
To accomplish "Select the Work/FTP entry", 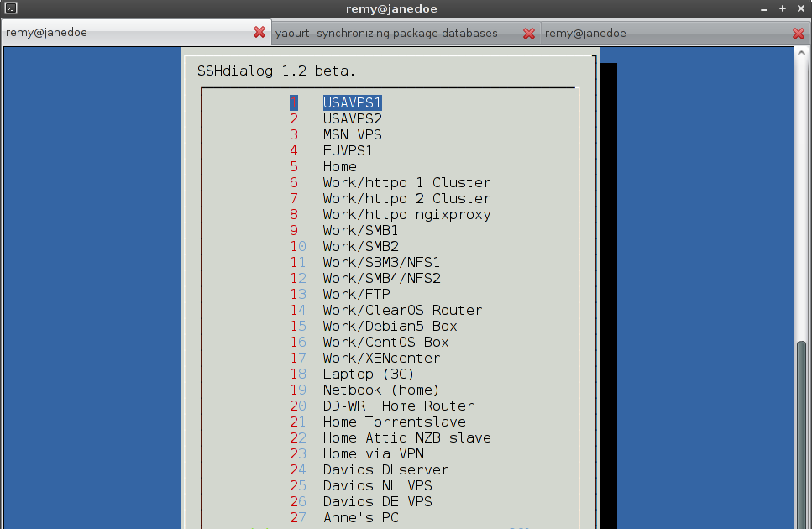I will pos(356,295).
